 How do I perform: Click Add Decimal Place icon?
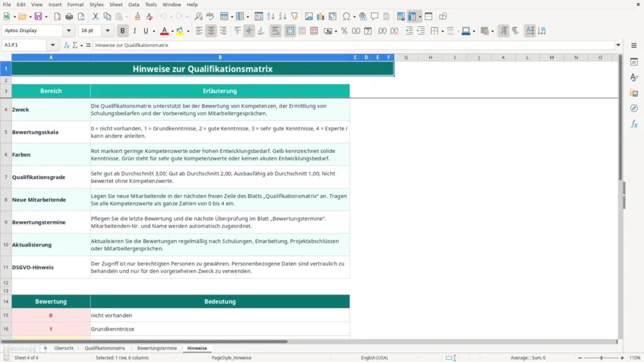tap(382, 31)
